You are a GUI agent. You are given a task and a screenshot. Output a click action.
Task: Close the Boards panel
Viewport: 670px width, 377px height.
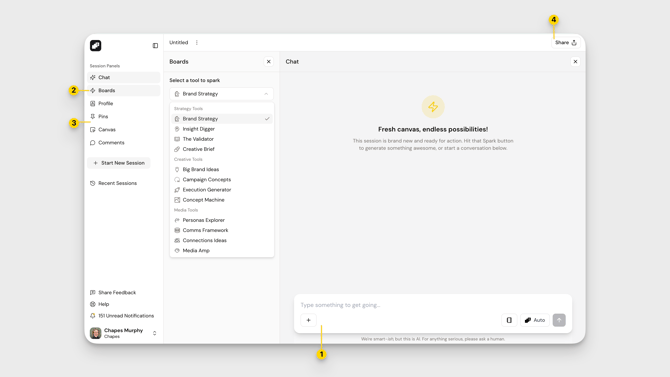pos(268,62)
